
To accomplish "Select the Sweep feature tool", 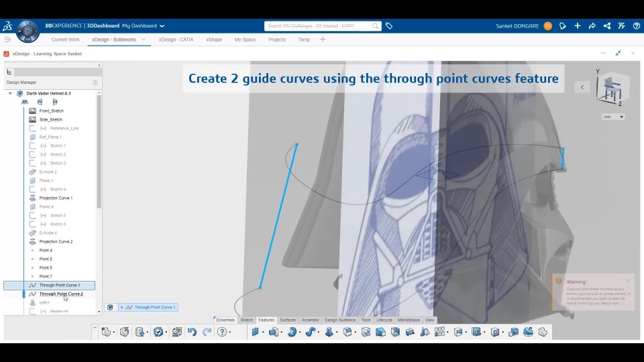I will (x=311, y=332).
